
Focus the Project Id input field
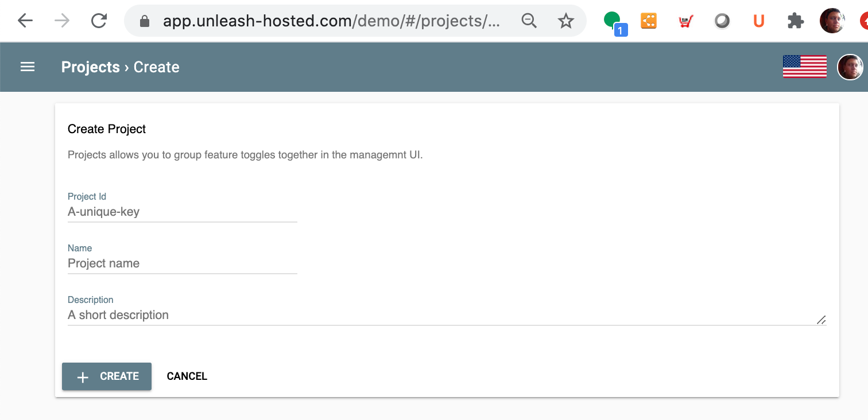[182, 212]
